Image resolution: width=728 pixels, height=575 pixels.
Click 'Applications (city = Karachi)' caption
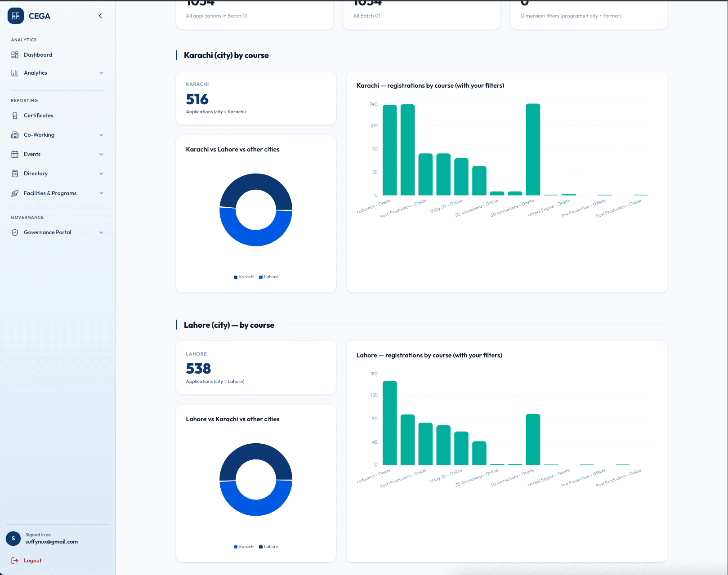click(x=216, y=111)
